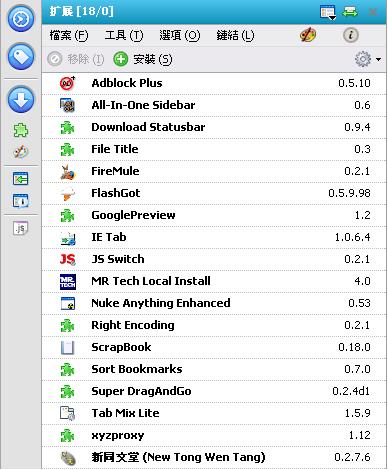The height and width of the screenshot is (470, 388).
Task: Click the page info sidebar icon
Action: click(x=21, y=201)
